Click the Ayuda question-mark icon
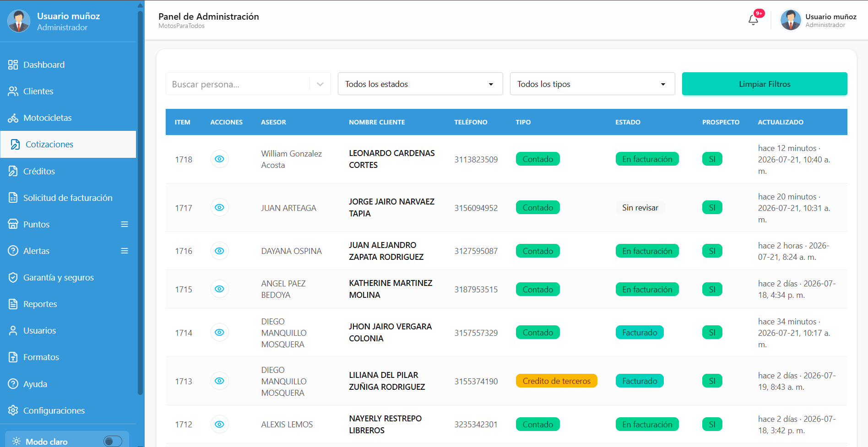868x447 pixels. (13, 384)
